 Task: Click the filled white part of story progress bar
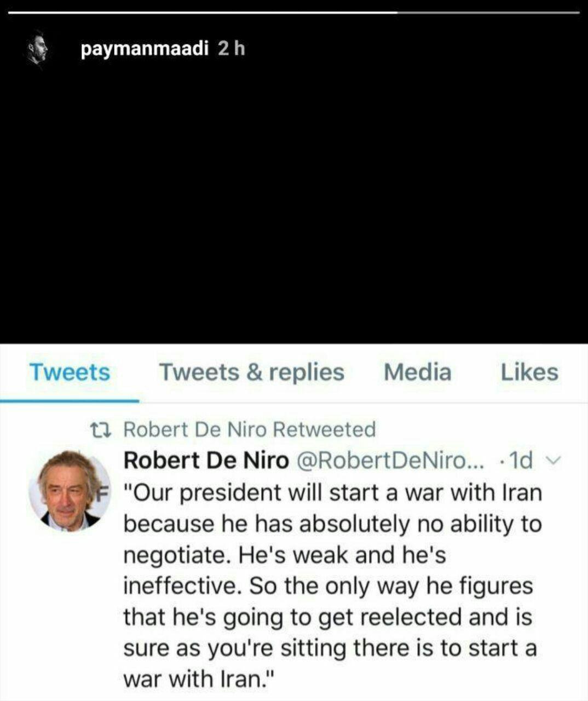[x=203, y=12]
